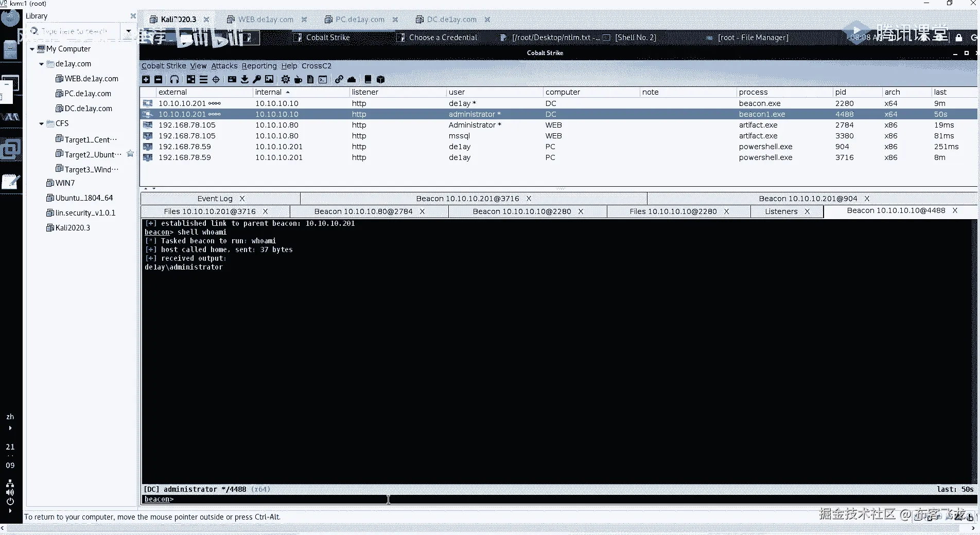The image size is (980, 535).
Task: Switch to Files 10.10.10.10@2280 tab
Action: click(673, 211)
